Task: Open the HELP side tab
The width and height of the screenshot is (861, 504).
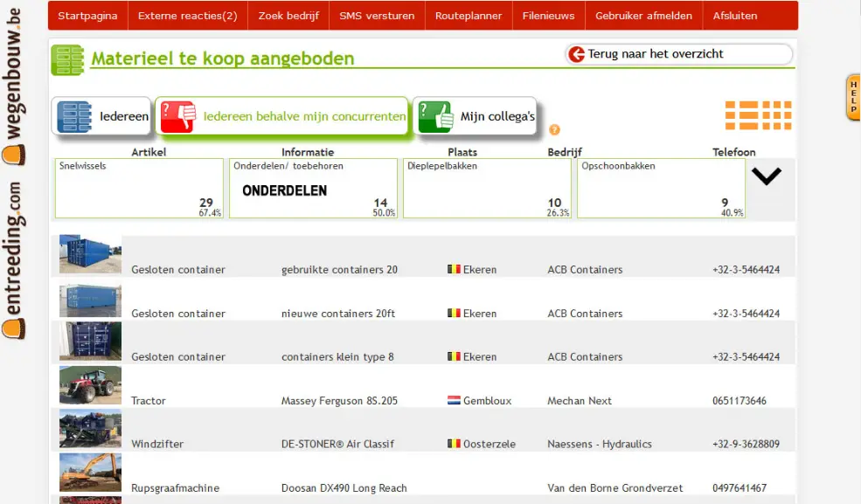Action: tap(853, 97)
